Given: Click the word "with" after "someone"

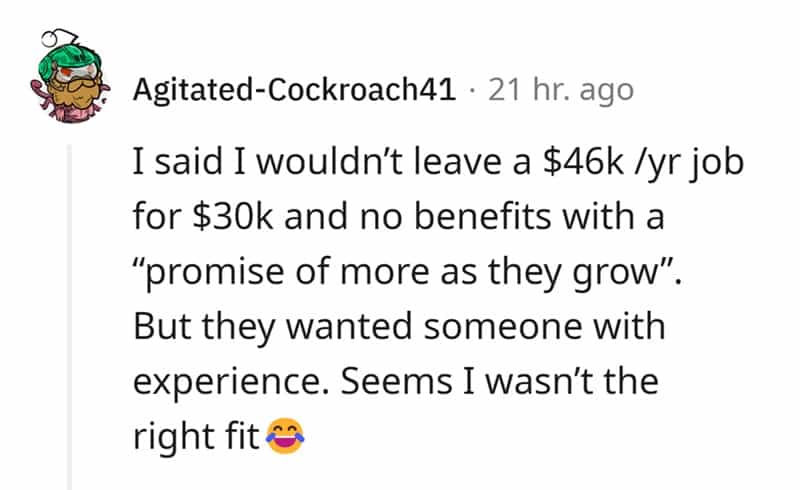Looking at the screenshot, I should 629,326.
